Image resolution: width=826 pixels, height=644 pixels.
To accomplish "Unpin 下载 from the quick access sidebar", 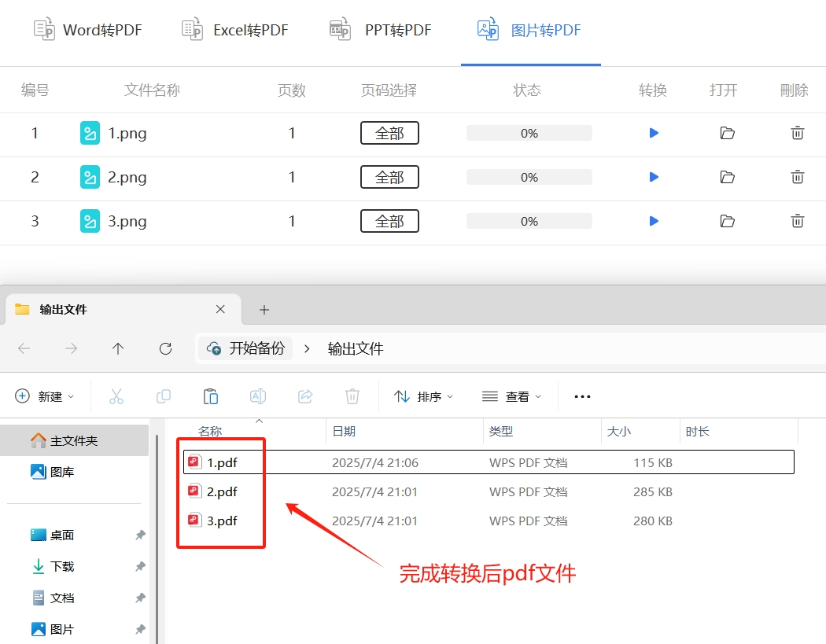I will (139, 566).
